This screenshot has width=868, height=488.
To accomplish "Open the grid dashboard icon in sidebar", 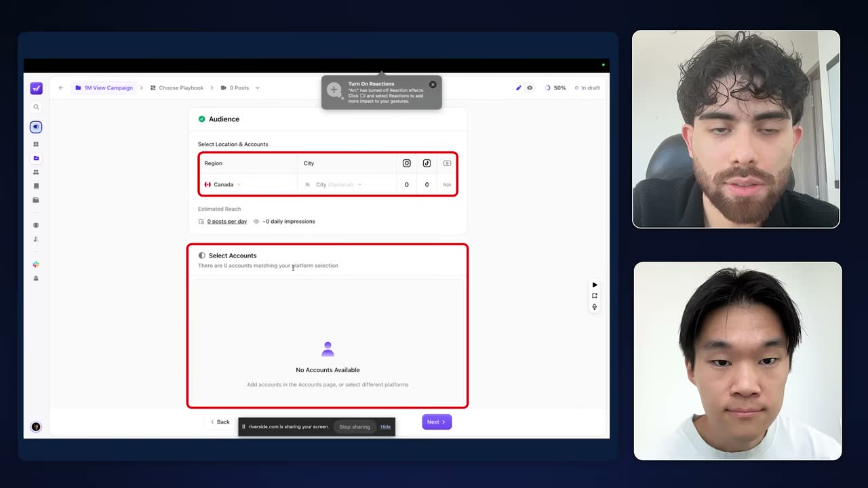I will [36, 144].
